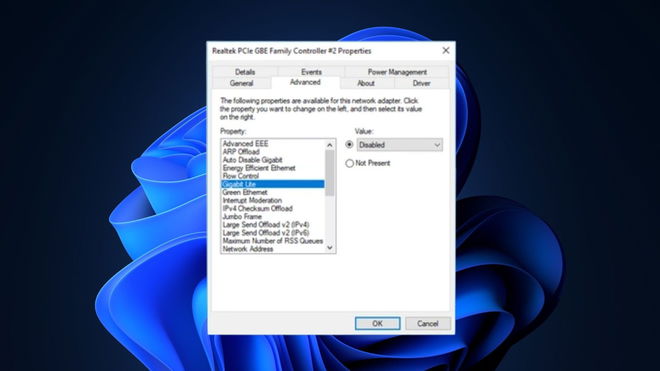This screenshot has height=371, width=660.
Task: Choose Jumbo Frame property
Action: (x=273, y=216)
